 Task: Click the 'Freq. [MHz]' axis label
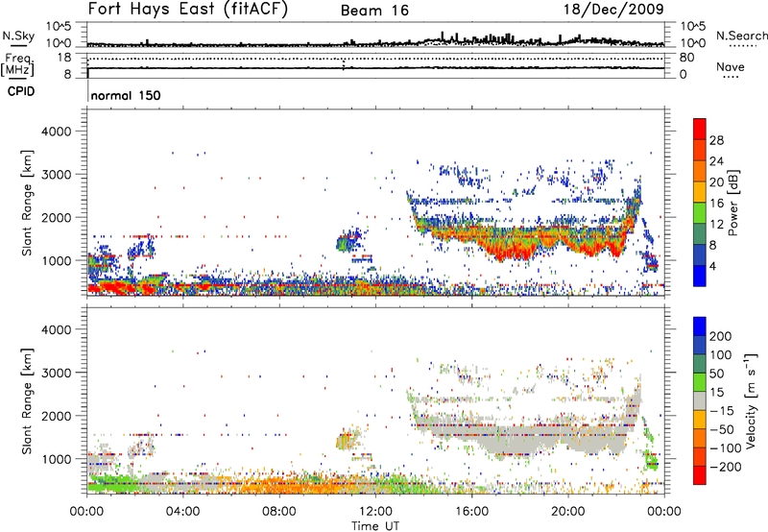18,64
